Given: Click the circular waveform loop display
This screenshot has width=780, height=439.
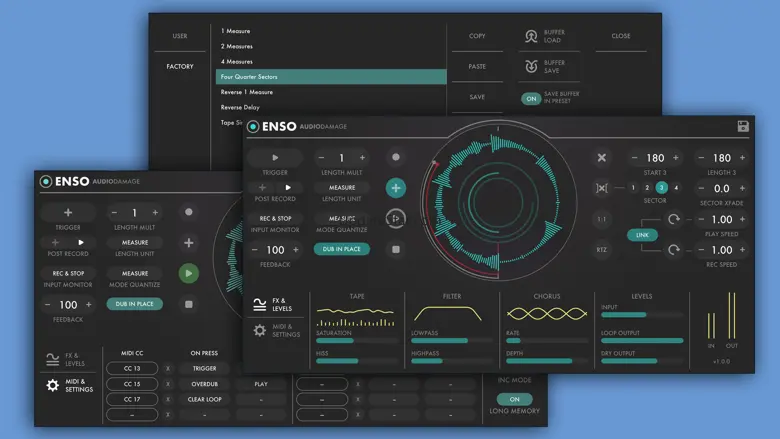Looking at the screenshot, I should tap(498, 203).
